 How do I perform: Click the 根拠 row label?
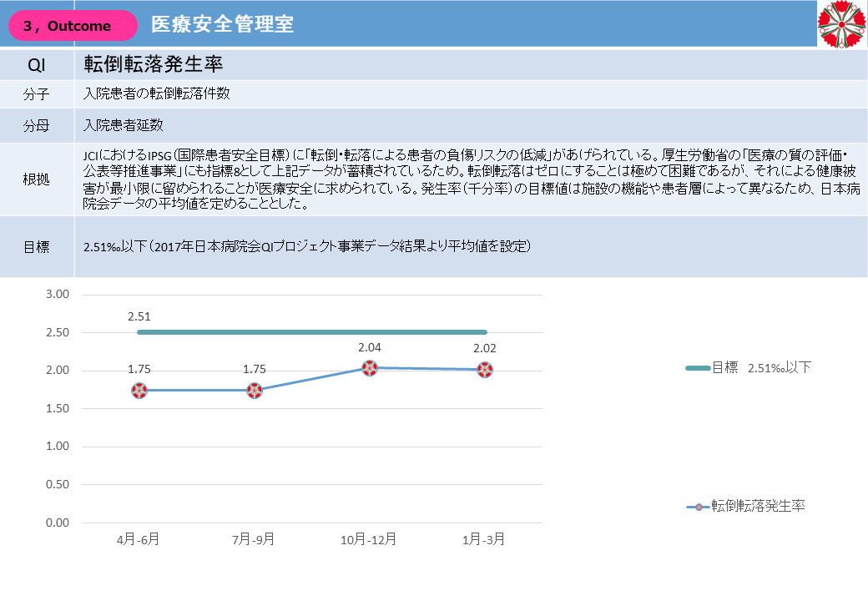tap(37, 179)
